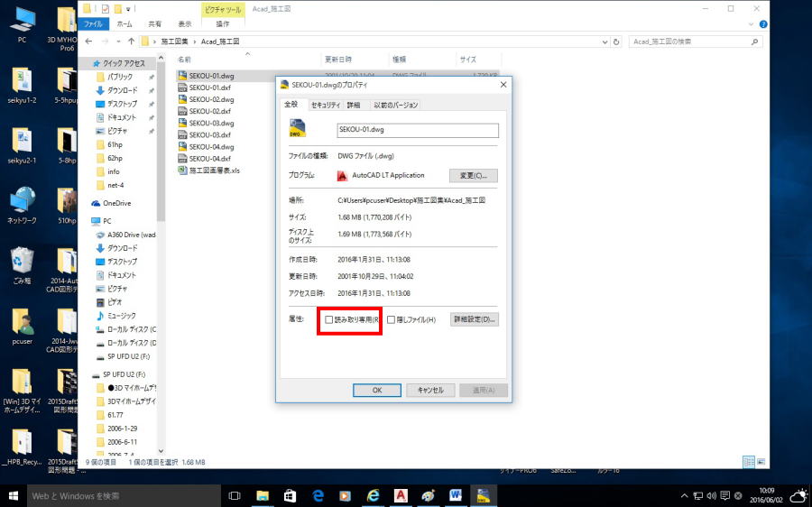Switch to details view layout icon
This screenshot has width=812, height=507.
click(x=749, y=462)
